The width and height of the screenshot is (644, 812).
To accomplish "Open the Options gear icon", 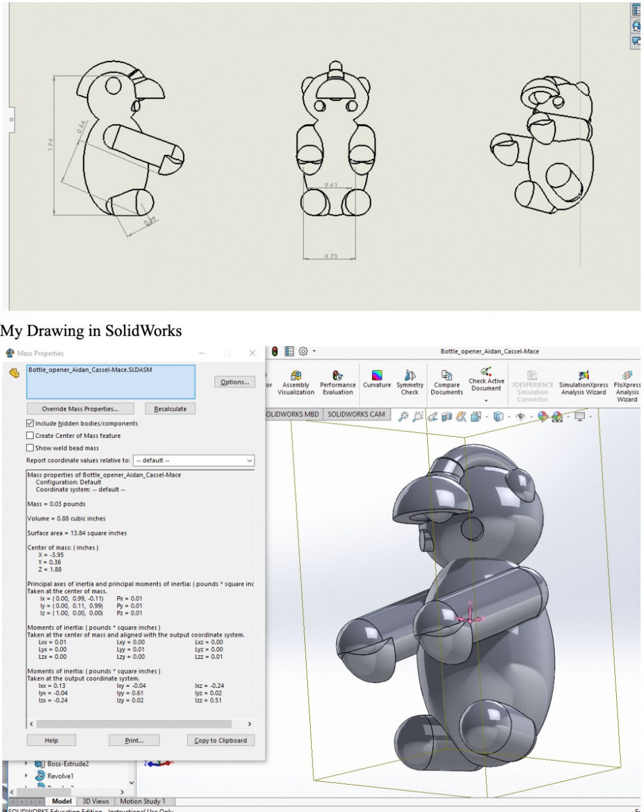I will (x=303, y=351).
